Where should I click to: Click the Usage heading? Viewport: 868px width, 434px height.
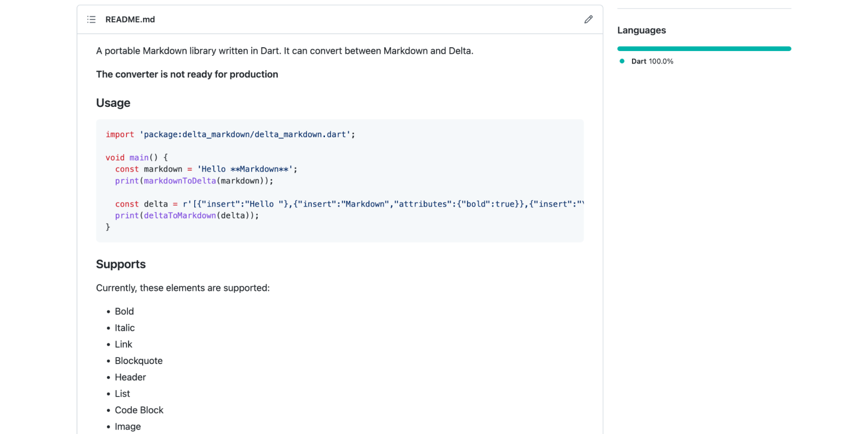tap(113, 103)
